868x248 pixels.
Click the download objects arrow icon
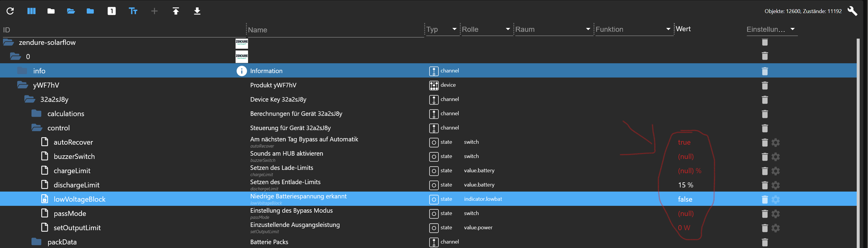coord(197,11)
